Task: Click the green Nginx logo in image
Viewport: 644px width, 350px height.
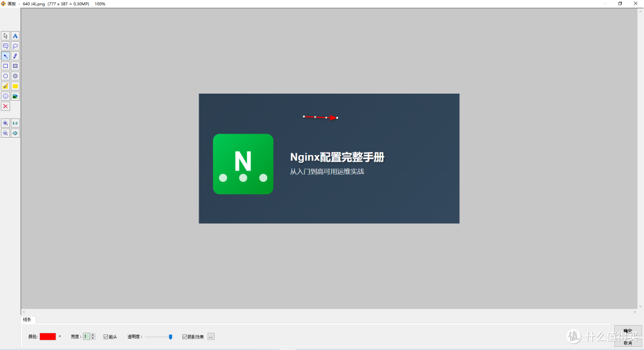Action: pos(243,164)
